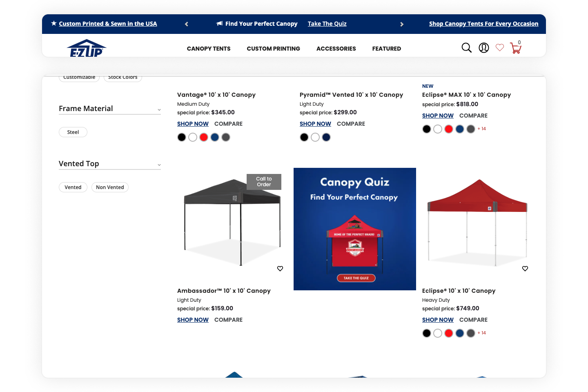Select white swatch for Pyramid canopy
This screenshot has width=588, height=392.
[x=315, y=137]
